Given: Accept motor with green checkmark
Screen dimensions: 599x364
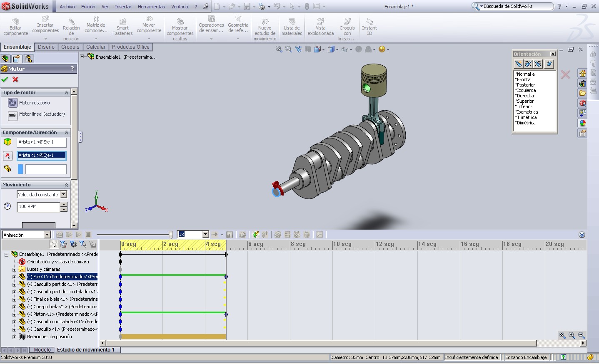Looking at the screenshot, I should [x=5, y=79].
